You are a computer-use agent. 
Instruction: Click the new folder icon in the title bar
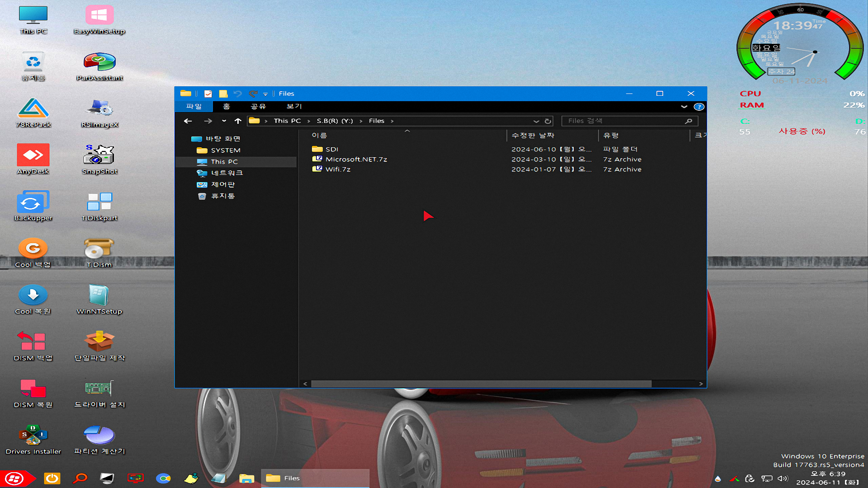coord(223,94)
